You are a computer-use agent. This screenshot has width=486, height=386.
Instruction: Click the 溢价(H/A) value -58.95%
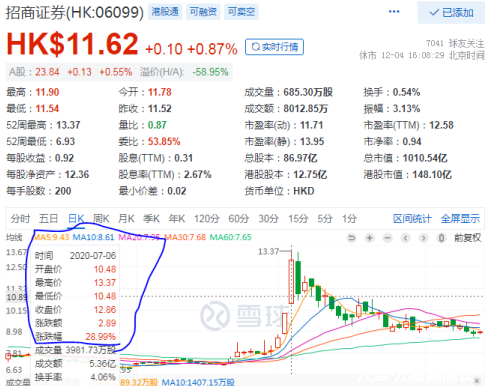[x=210, y=72]
